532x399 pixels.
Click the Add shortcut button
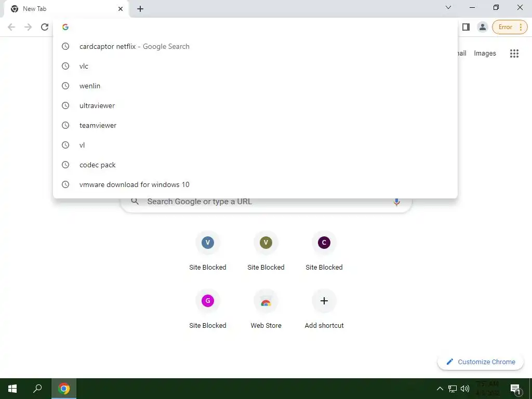pos(324,309)
